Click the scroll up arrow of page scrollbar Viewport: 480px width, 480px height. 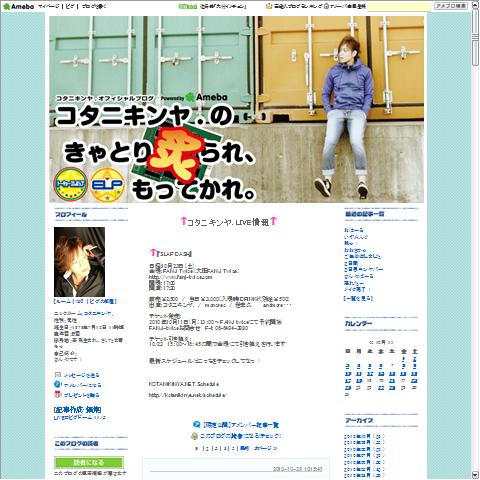pyautogui.click(x=475, y=6)
